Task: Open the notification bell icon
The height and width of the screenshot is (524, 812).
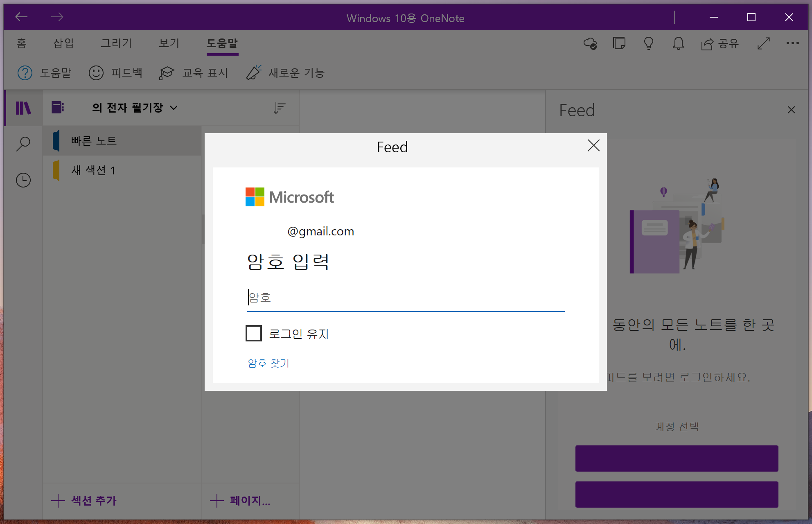Action: [678, 43]
